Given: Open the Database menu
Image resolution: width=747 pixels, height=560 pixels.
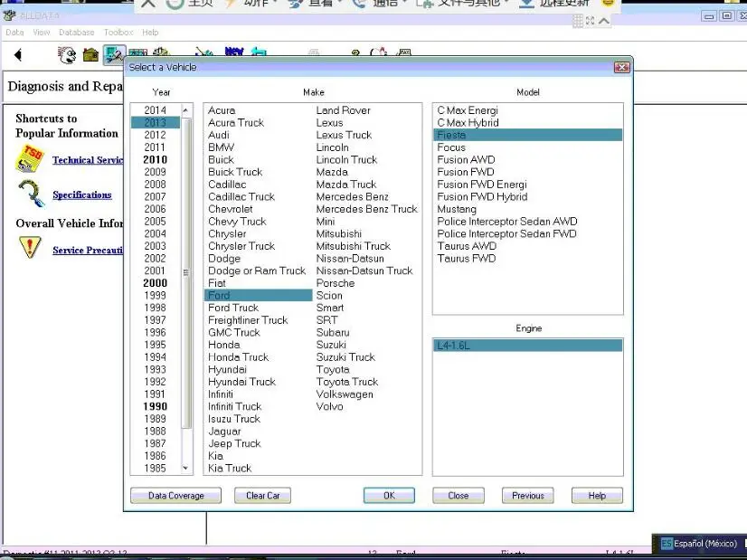Looking at the screenshot, I should [76, 32].
